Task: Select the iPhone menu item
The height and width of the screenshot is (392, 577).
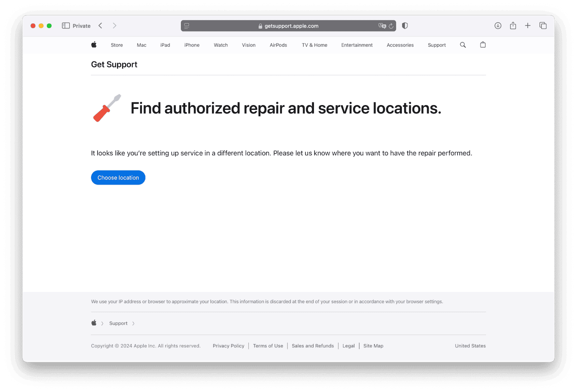Action: [x=192, y=45]
